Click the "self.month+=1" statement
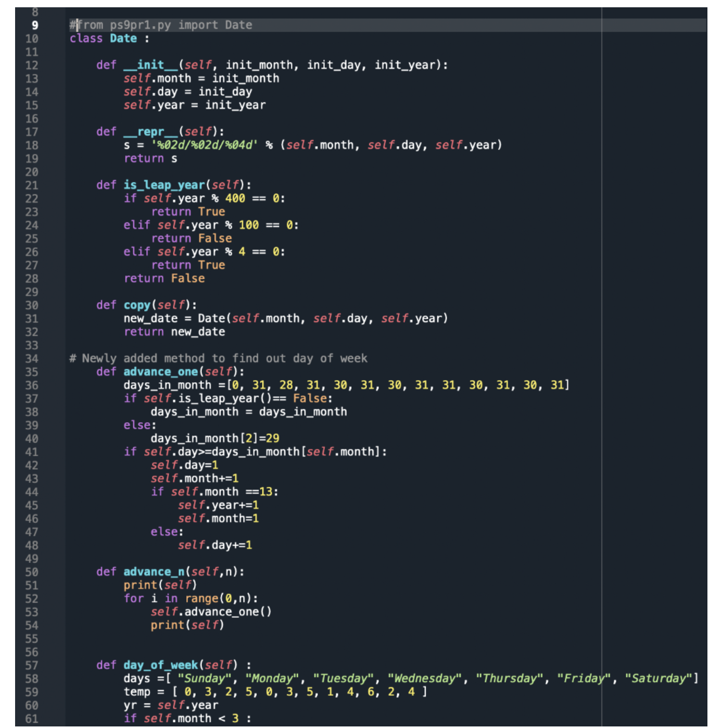The width and height of the screenshot is (709, 728). [195, 479]
